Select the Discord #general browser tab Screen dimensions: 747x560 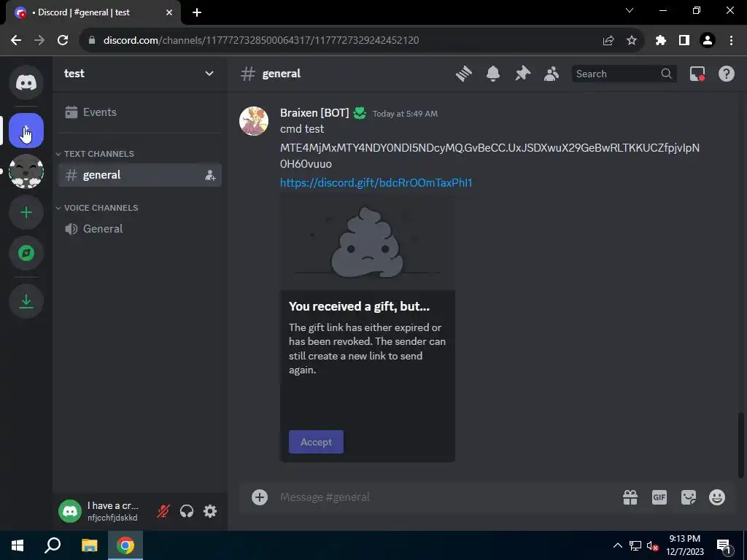click(x=93, y=12)
